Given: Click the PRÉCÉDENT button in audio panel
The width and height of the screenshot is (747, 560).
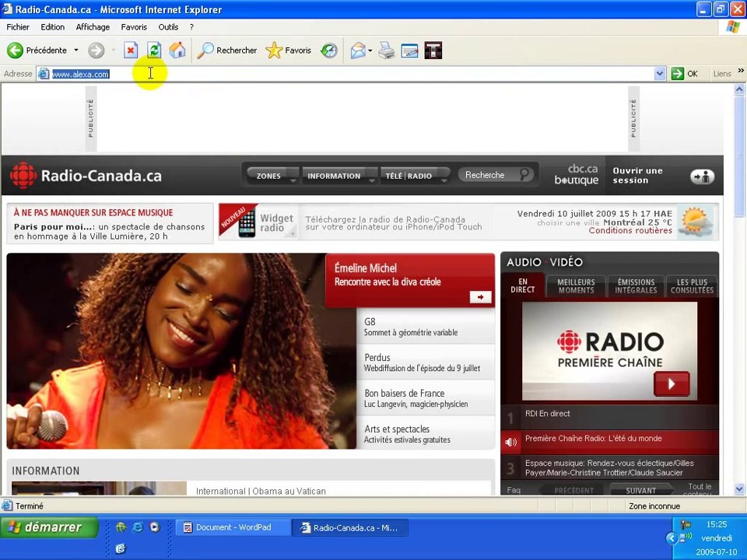Looking at the screenshot, I should click(x=573, y=490).
